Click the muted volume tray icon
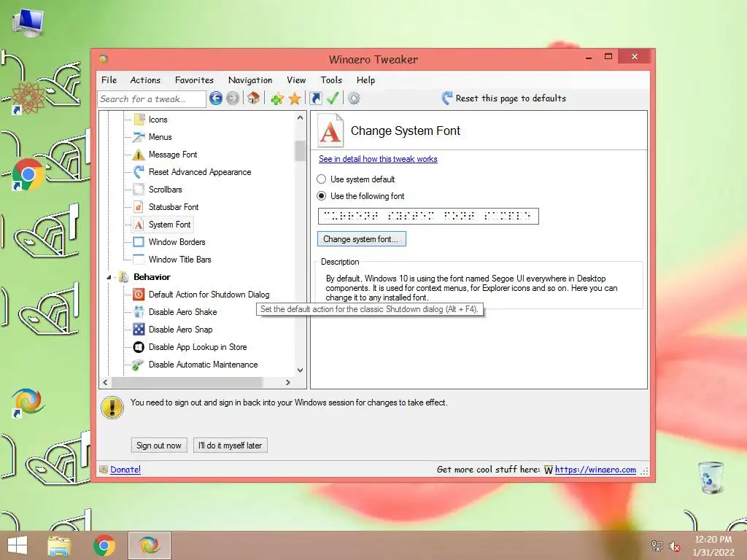Image resolution: width=747 pixels, height=560 pixels. (x=674, y=546)
